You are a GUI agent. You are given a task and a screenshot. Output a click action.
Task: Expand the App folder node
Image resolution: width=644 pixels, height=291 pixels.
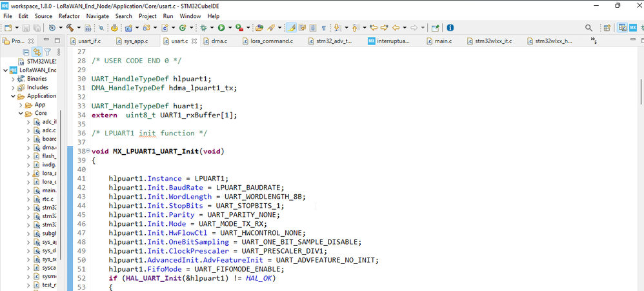[21, 105]
